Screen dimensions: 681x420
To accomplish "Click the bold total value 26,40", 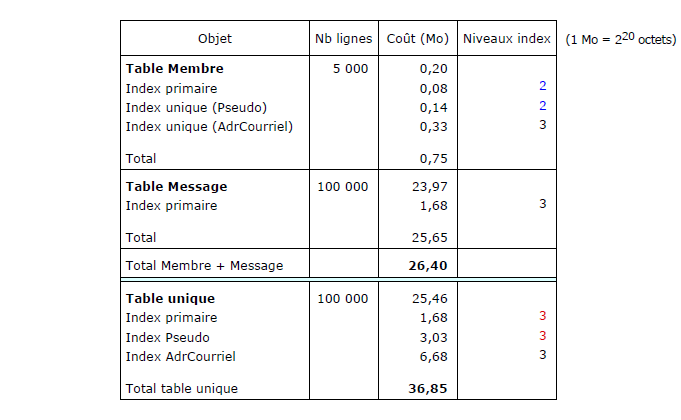I will 428,265.
